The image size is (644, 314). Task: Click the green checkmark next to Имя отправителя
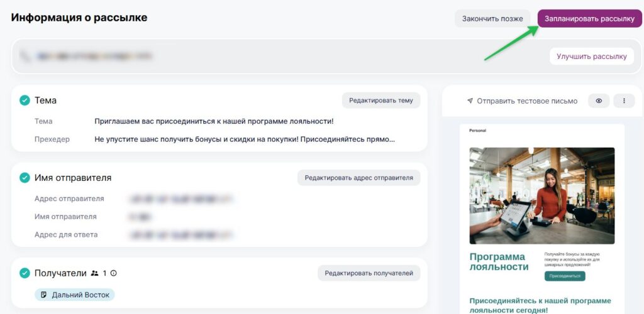point(25,178)
